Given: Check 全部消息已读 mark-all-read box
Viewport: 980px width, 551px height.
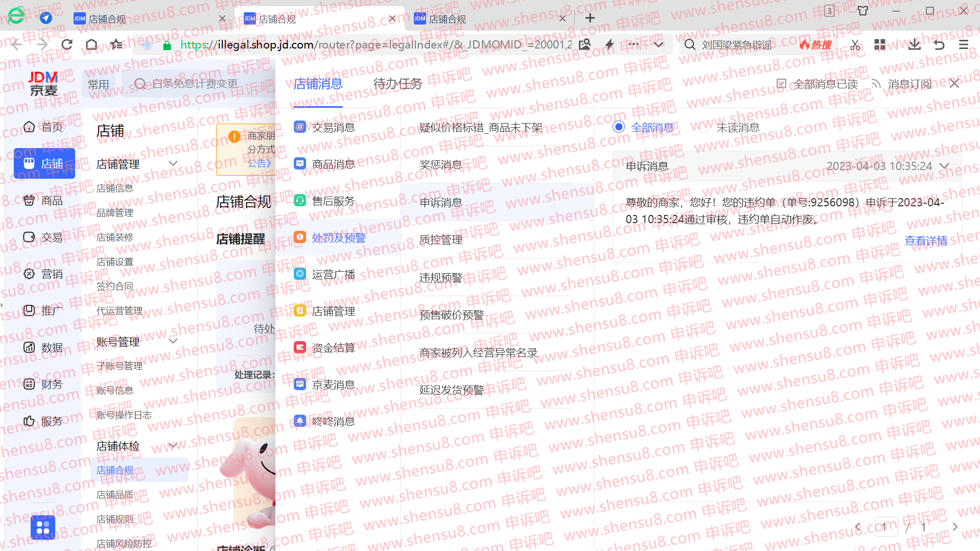Looking at the screenshot, I should coord(781,84).
